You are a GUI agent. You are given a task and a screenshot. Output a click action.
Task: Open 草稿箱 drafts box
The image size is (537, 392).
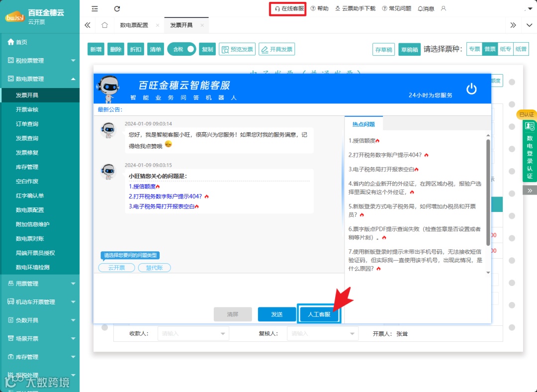click(x=409, y=49)
